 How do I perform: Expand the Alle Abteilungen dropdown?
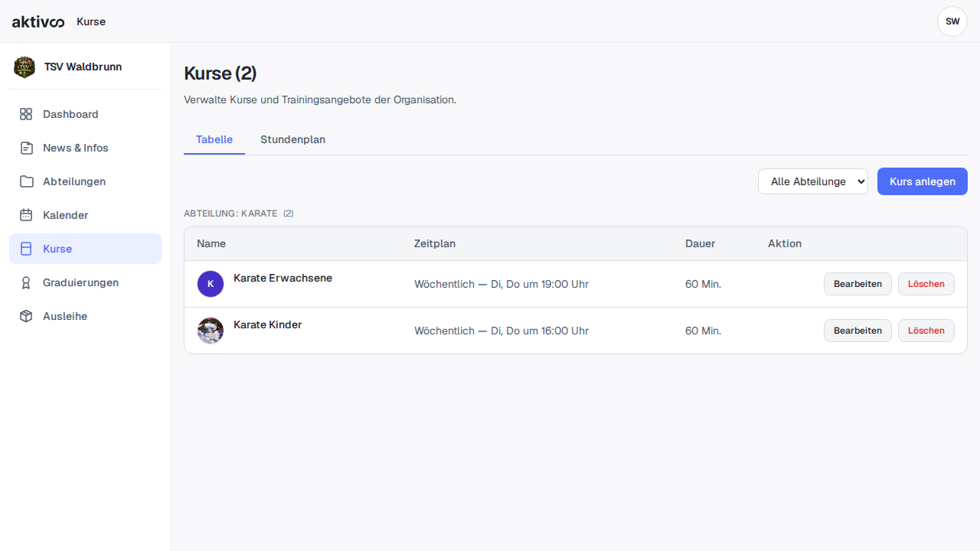(813, 181)
